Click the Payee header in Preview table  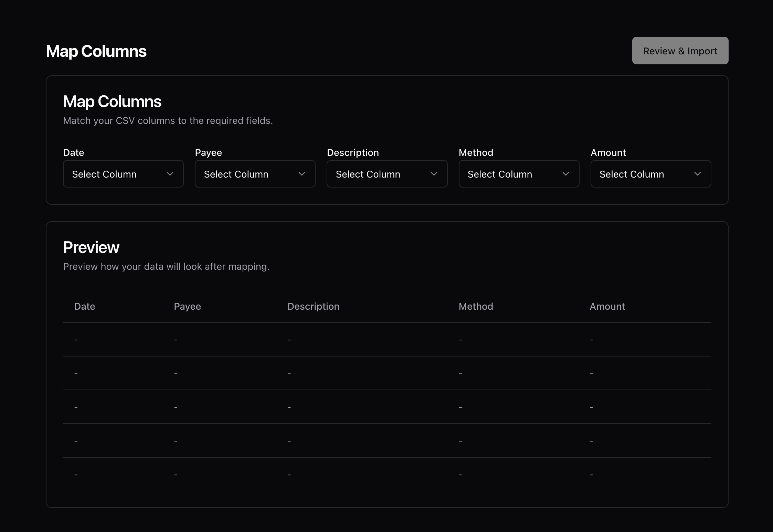click(187, 306)
